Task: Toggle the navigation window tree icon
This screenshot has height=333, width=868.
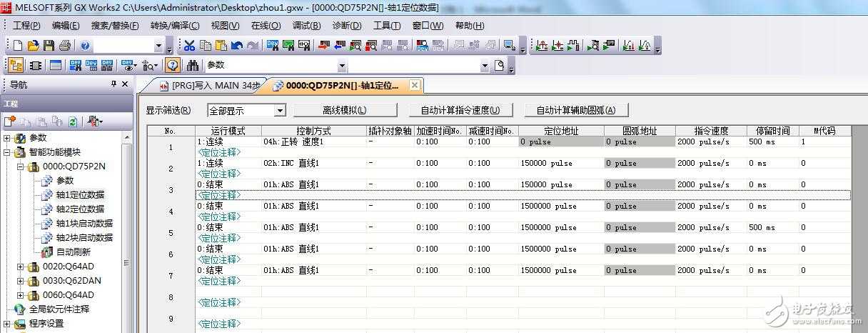Action: (16, 65)
